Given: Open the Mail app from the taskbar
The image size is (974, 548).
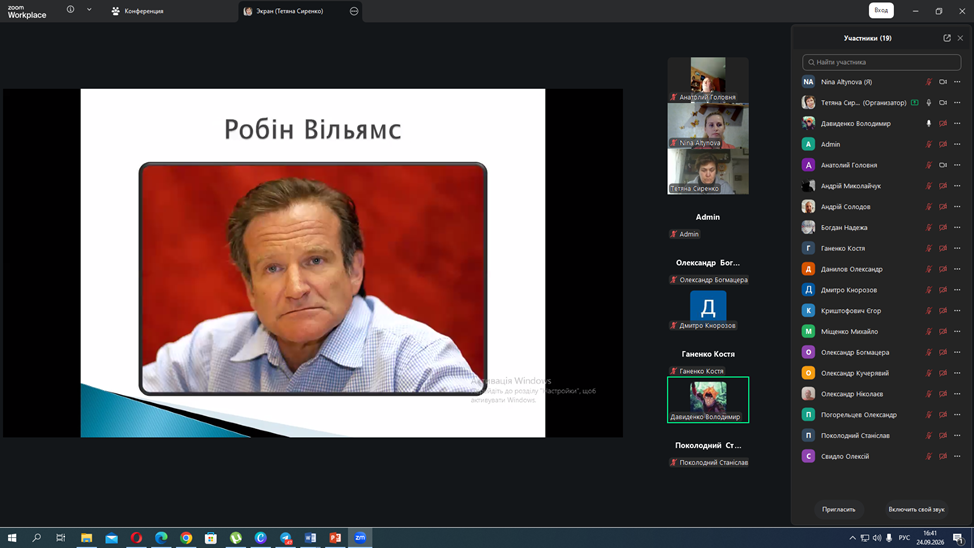Looking at the screenshot, I should coord(111,537).
